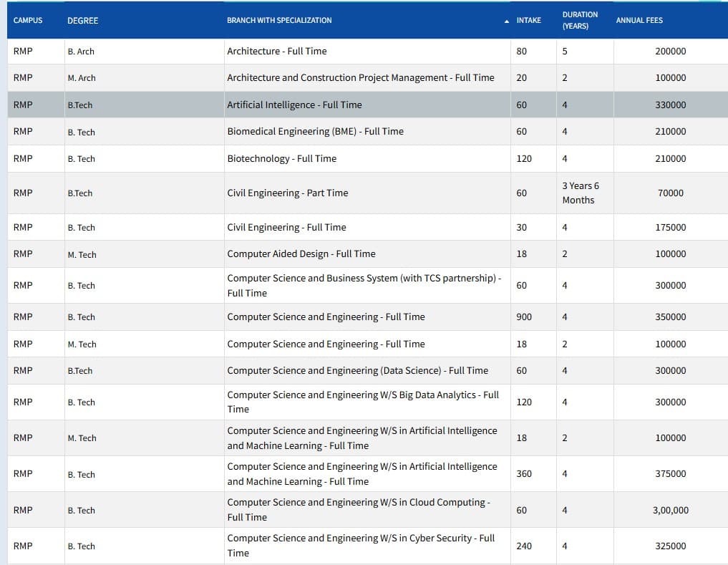Click the Architecture - Full Time branch cell

click(276, 51)
